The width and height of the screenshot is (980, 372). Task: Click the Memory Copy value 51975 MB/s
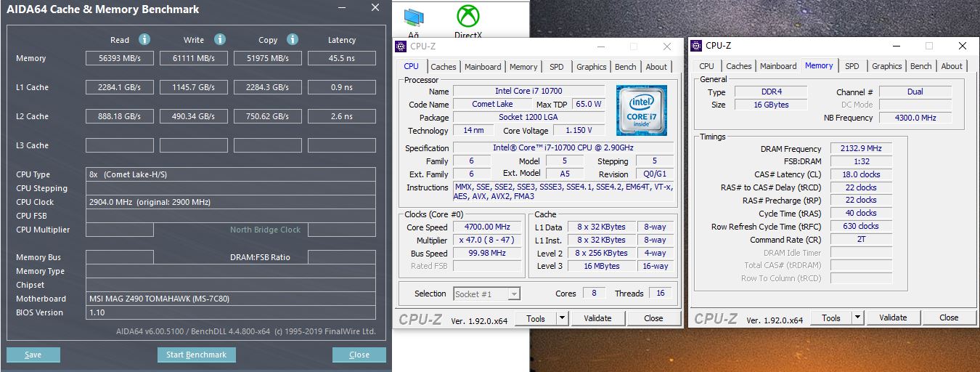coord(268,58)
